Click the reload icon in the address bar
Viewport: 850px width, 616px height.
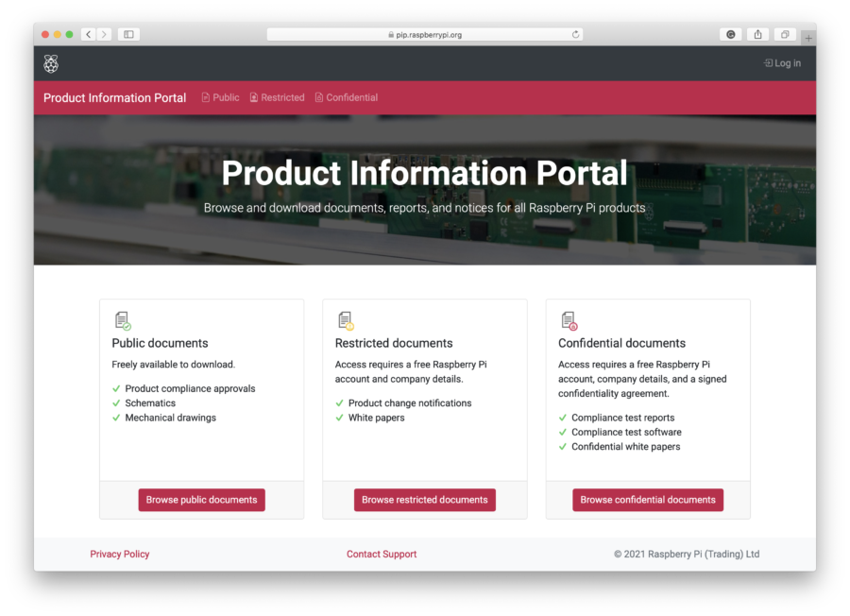(575, 34)
